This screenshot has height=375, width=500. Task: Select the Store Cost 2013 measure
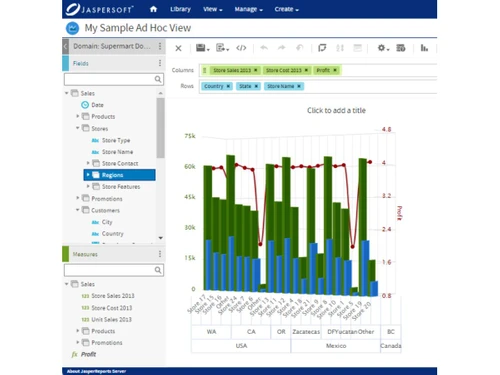point(112,308)
